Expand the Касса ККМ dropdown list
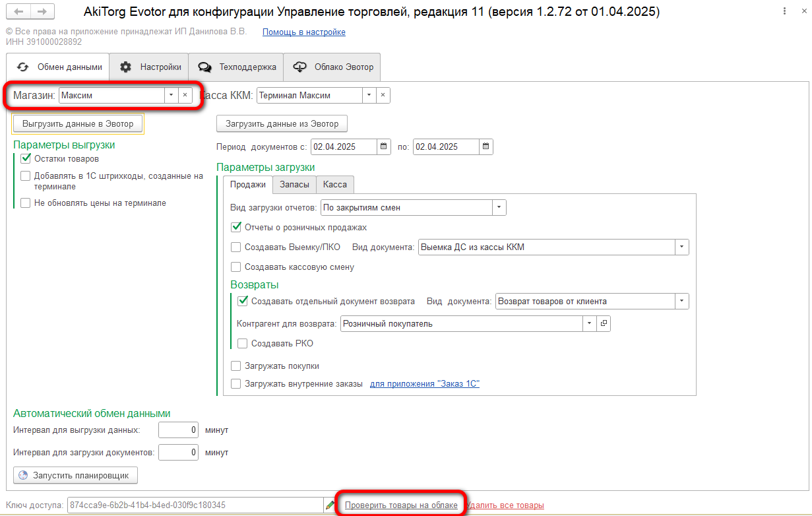This screenshot has height=516, width=812. (x=369, y=95)
